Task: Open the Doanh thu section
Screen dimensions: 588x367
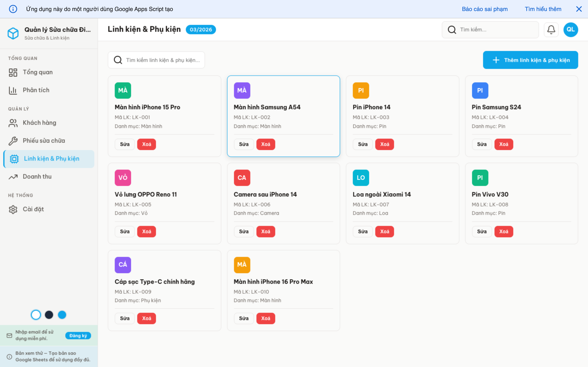Action: click(x=37, y=176)
